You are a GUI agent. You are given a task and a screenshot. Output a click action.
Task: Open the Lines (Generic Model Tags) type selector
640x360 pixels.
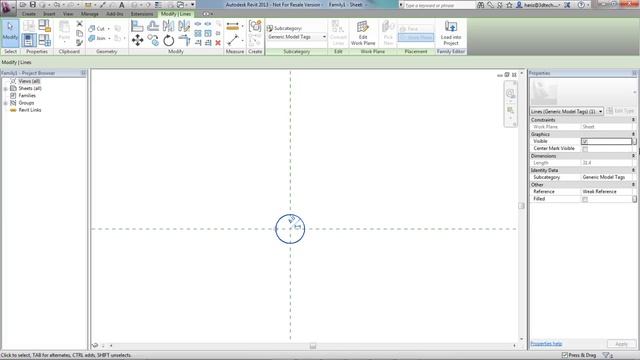coord(567,111)
